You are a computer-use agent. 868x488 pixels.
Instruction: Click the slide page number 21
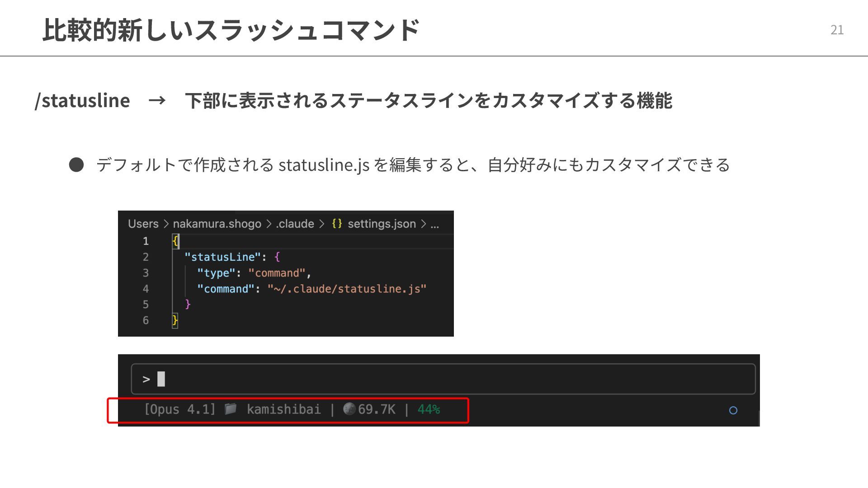pos(837,30)
